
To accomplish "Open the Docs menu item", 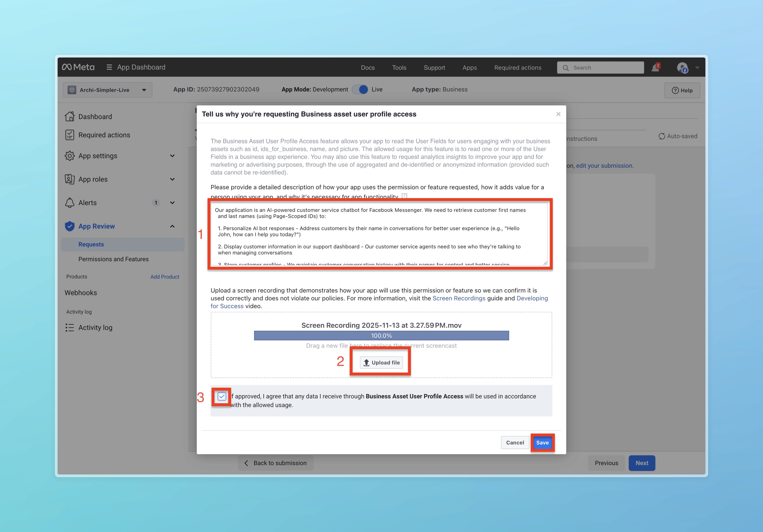I will coord(368,68).
